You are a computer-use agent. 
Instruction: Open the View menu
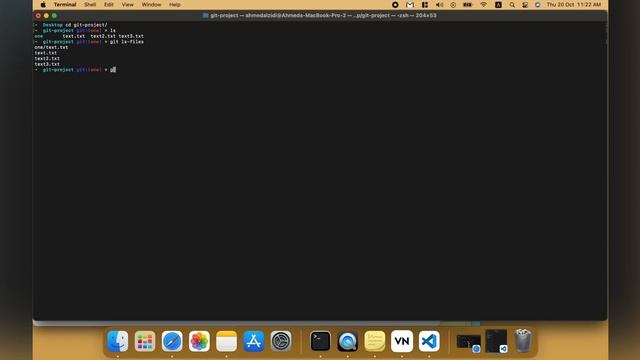click(x=127, y=5)
